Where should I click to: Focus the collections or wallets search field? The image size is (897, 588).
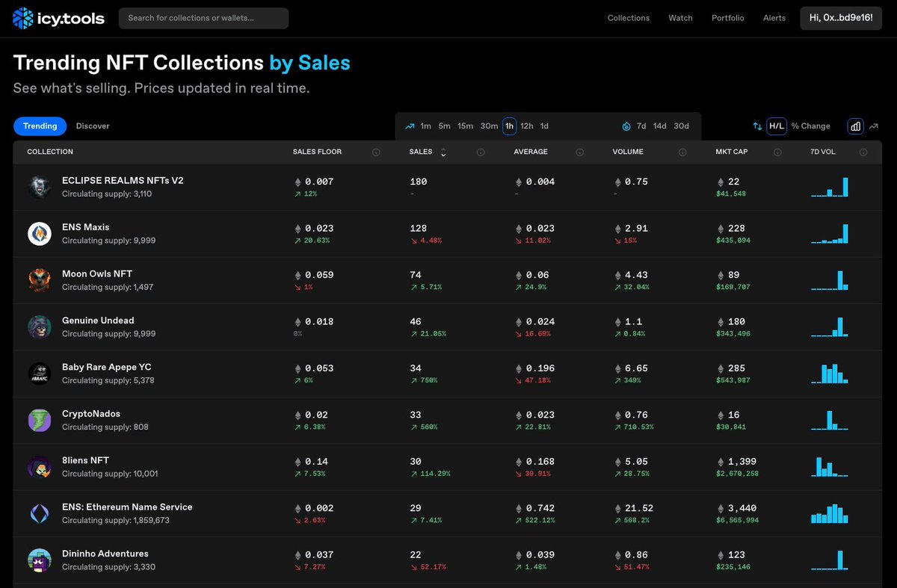click(203, 18)
